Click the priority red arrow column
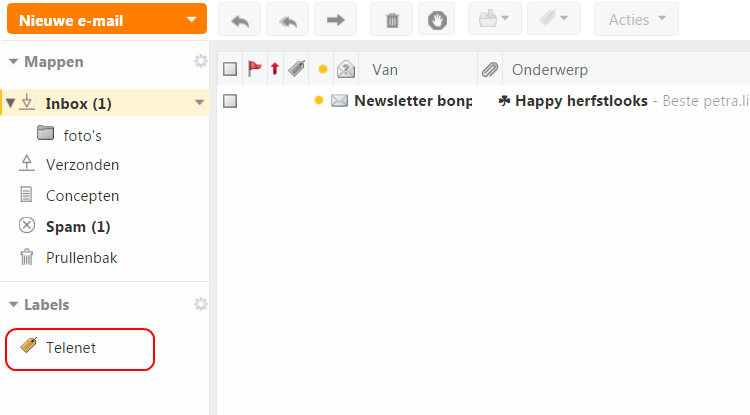The height and width of the screenshot is (415, 750). [275, 69]
